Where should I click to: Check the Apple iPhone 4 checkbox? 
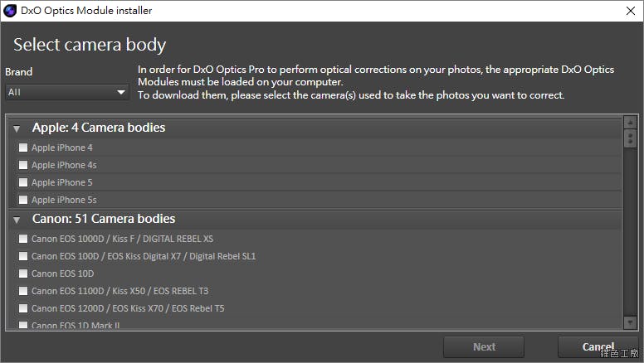(23, 148)
